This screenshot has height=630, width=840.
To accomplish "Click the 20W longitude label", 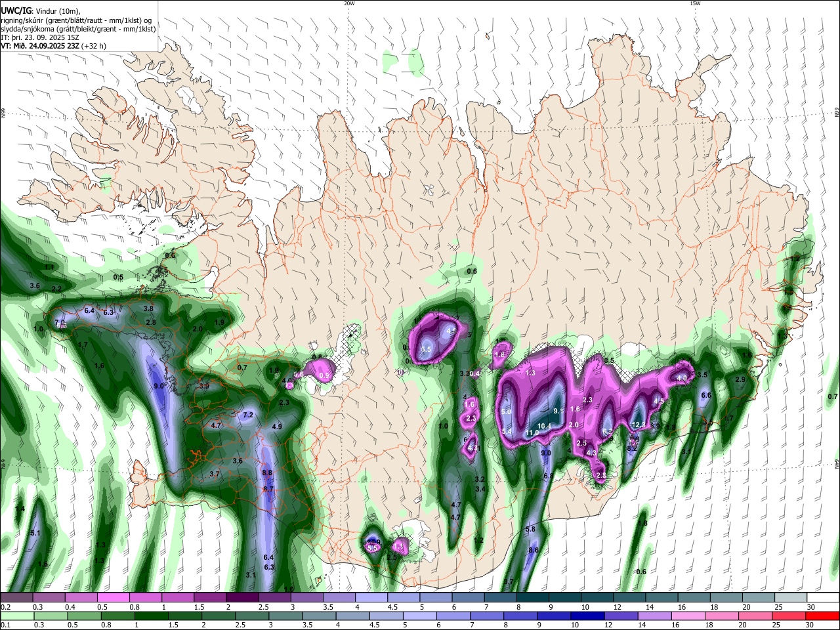I will coord(349,3).
